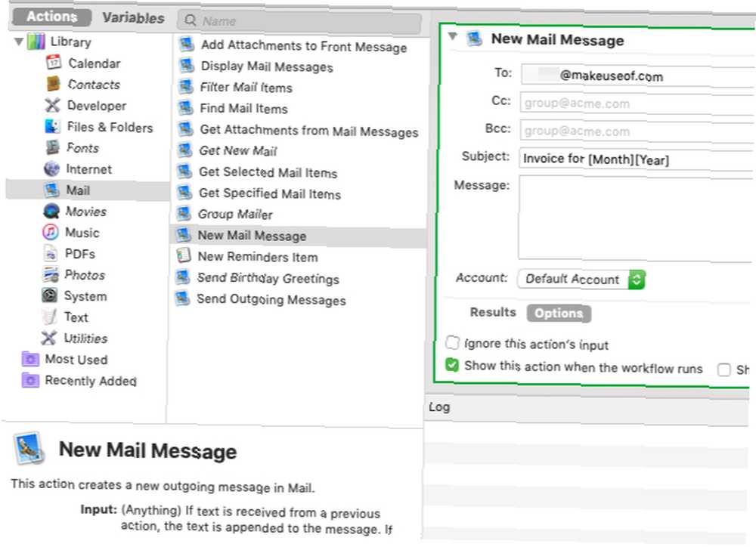Click the Contacts library icon
756x547 pixels.
(53, 83)
